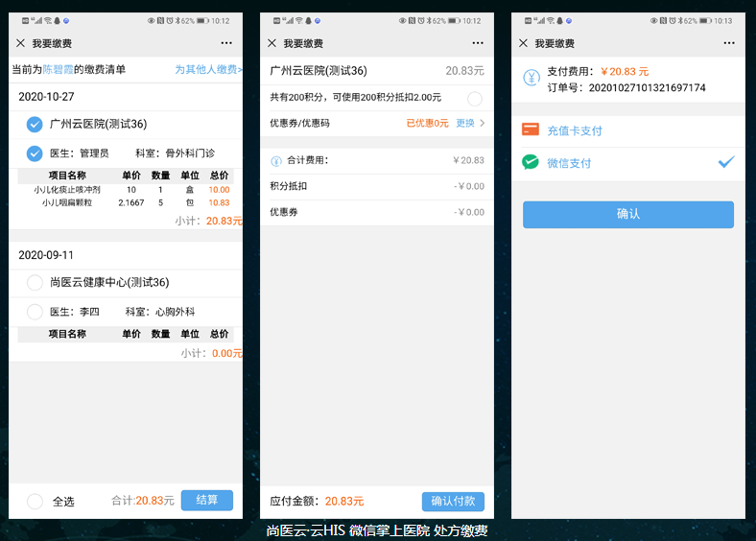
Task: Choose 微信支付 payment method
Action: click(x=628, y=163)
